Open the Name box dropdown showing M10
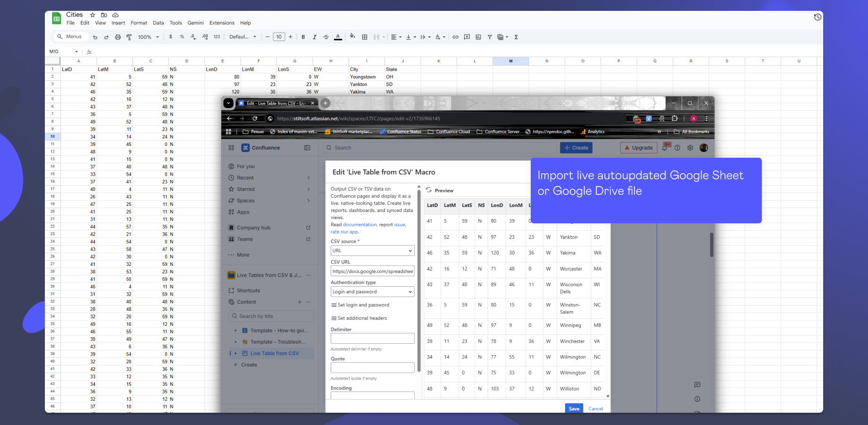The width and height of the screenshot is (868, 425). pos(76,51)
